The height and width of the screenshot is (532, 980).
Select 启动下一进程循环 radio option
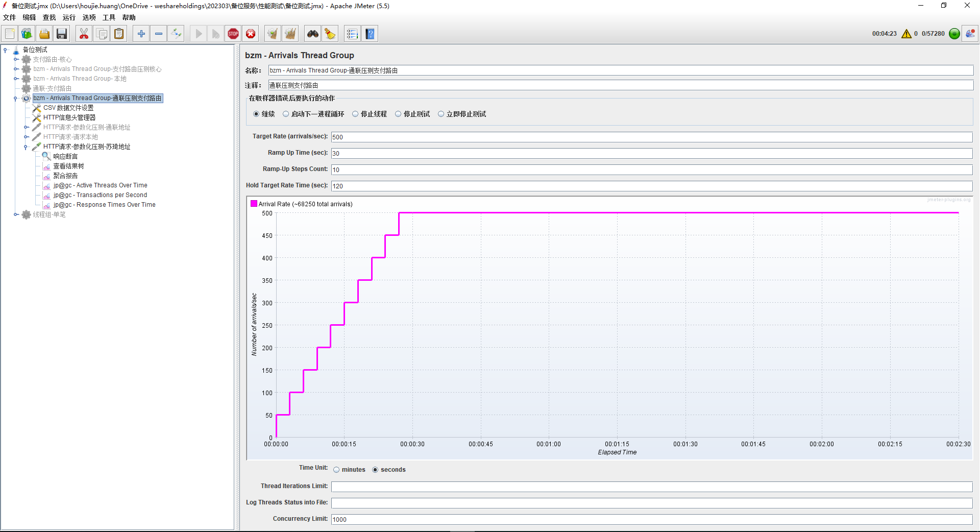pyautogui.click(x=286, y=114)
